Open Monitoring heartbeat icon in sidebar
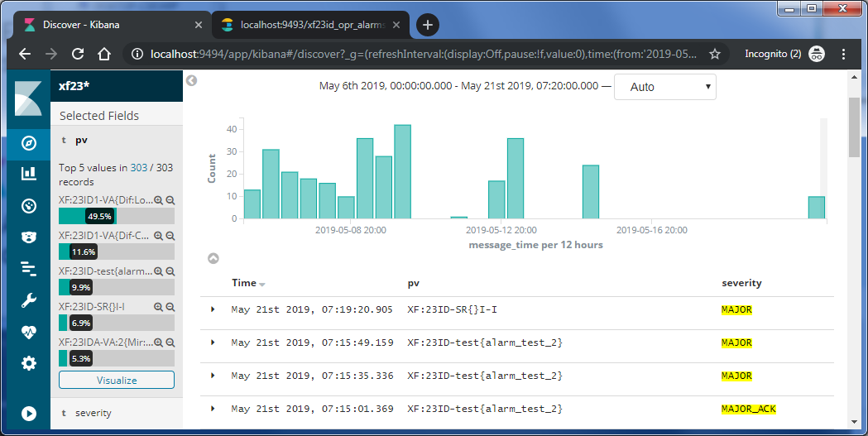 [x=28, y=332]
